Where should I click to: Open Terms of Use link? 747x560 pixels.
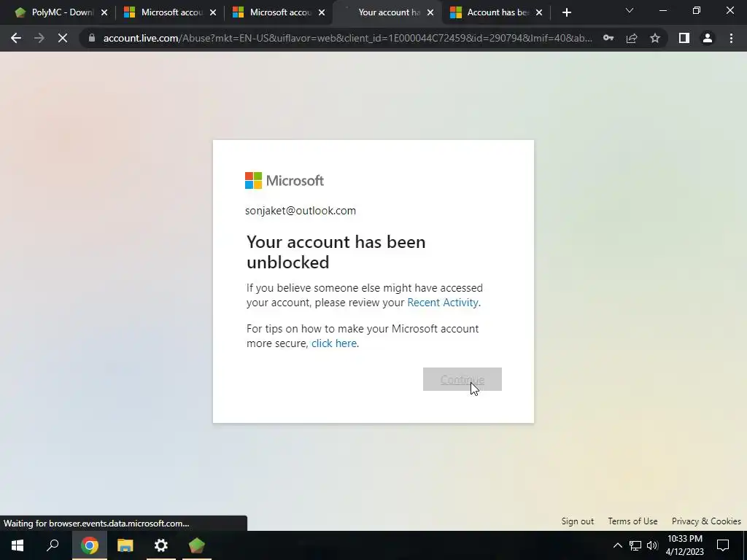point(632,521)
